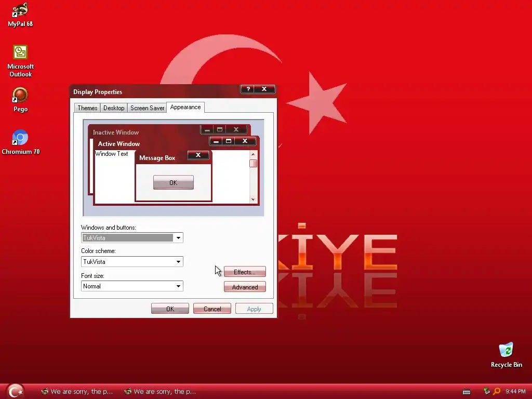Click OK in the Message Box preview

pos(174,182)
